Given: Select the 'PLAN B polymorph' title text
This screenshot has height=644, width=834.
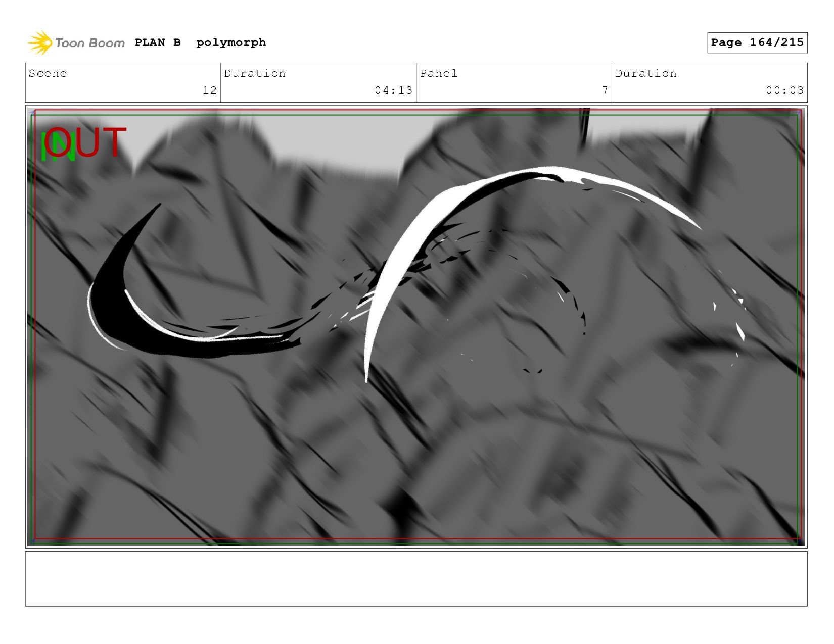Looking at the screenshot, I should (200, 42).
